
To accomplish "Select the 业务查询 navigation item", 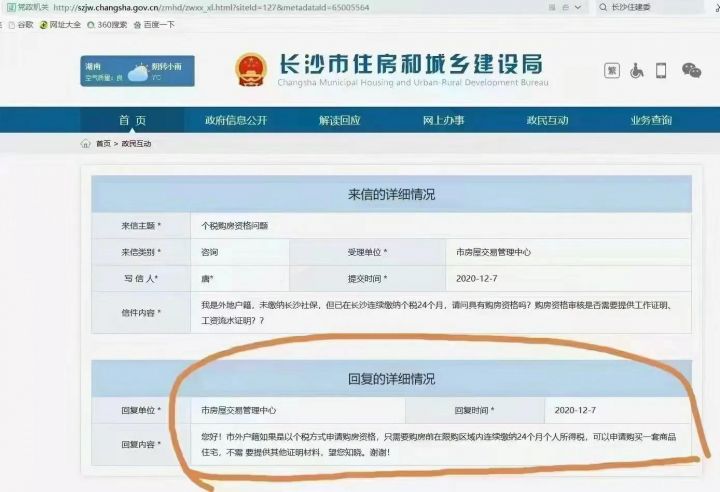I will point(651,121).
